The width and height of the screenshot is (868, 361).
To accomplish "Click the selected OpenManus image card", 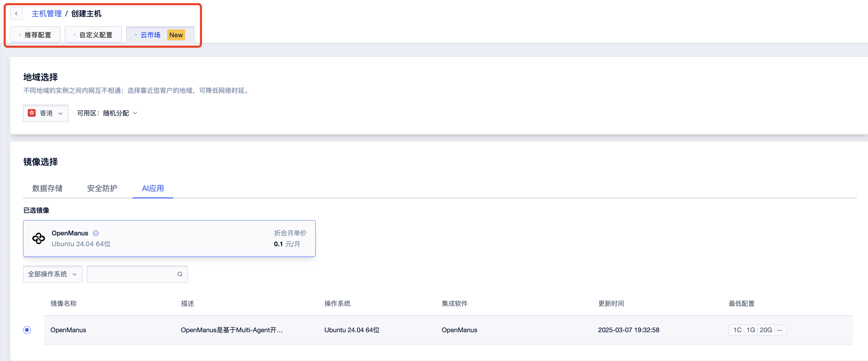I will [169, 238].
